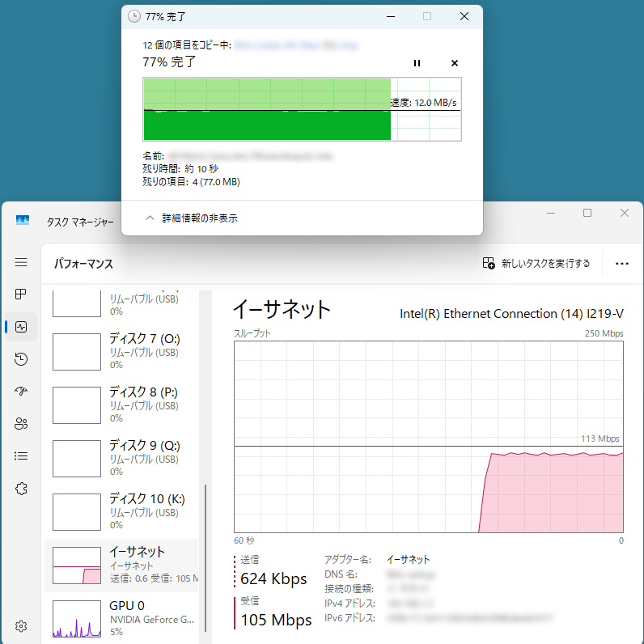644x644 pixels.
Task: Open Task Manager settings gear
Action: (22, 625)
